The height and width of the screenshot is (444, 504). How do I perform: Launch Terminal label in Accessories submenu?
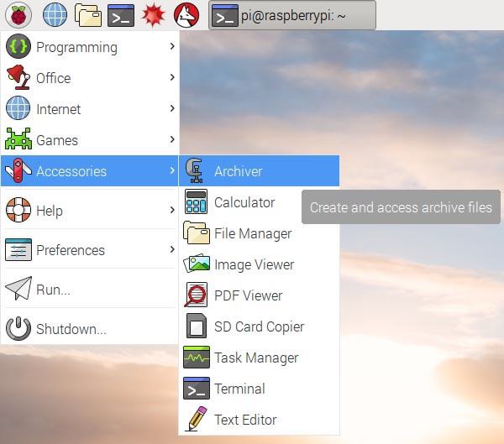point(239,389)
